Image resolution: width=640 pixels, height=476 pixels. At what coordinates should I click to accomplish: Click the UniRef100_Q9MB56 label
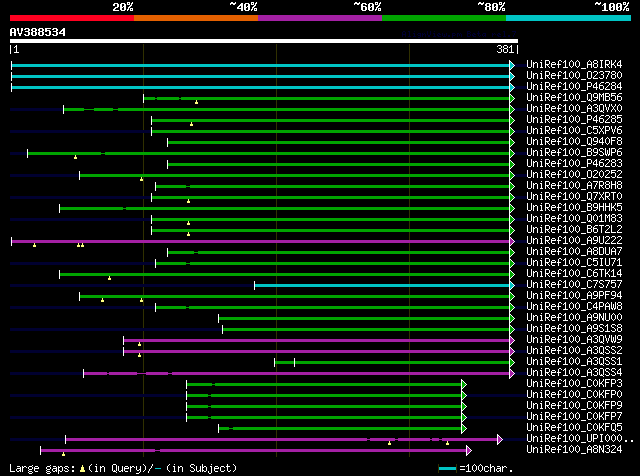click(x=574, y=98)
